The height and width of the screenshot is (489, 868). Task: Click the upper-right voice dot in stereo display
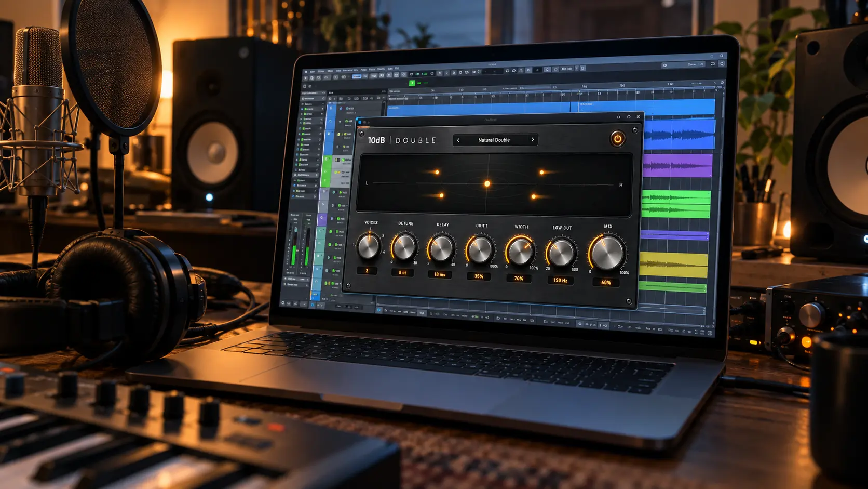point(541,172)
